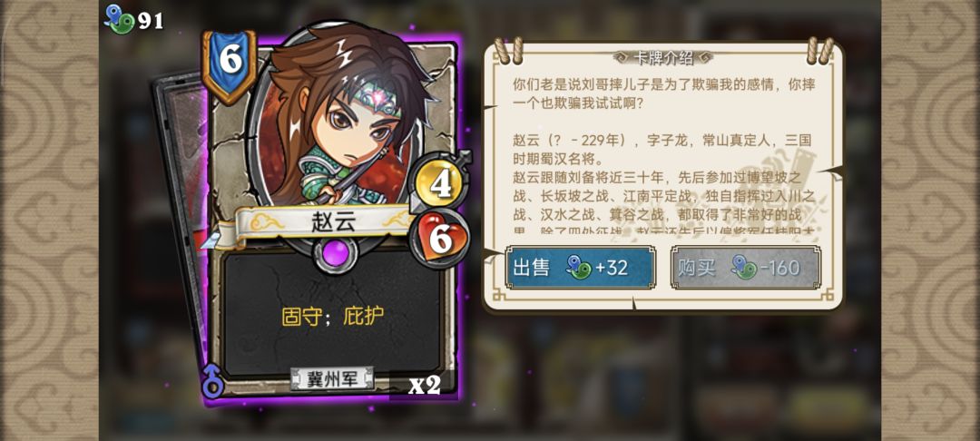The image size is (980, 441).
Task: Click the jade icon on the 购买 button
Action: coord(744,268)
